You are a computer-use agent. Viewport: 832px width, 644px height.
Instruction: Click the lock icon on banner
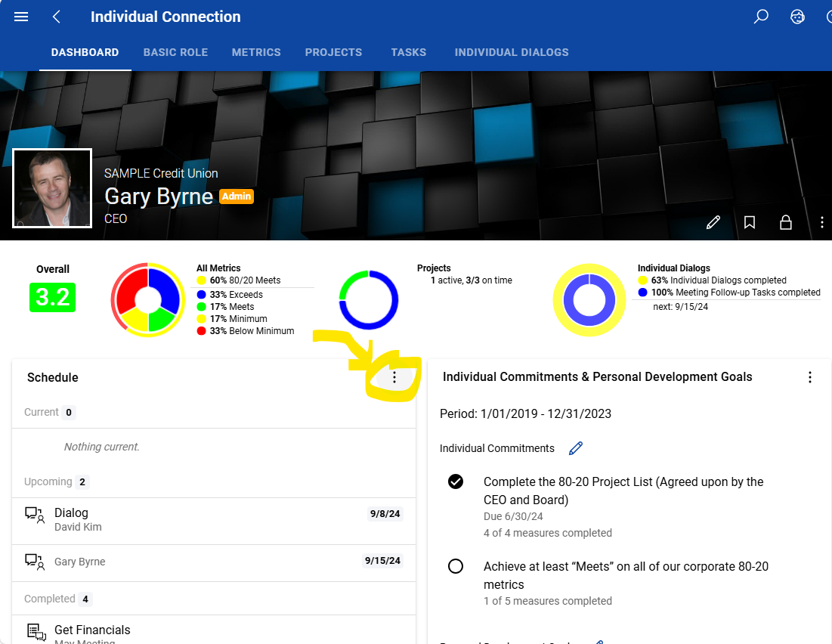click(785, 222)
